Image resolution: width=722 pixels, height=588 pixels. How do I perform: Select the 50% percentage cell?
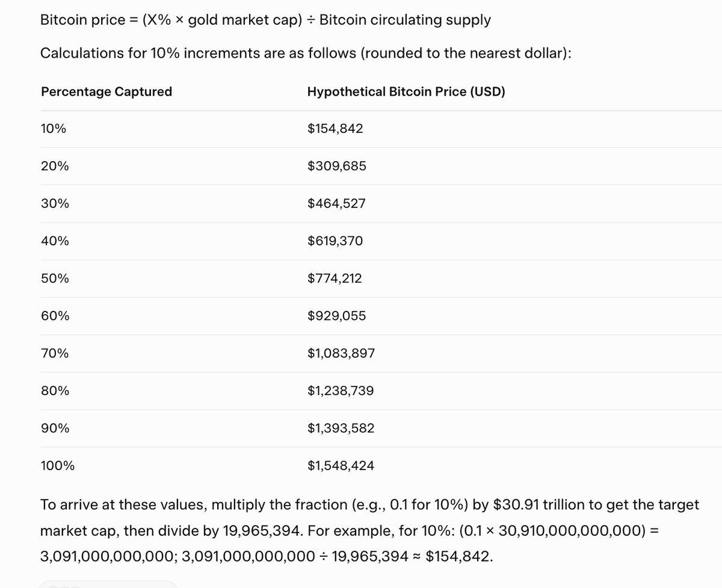(x=55, y=278)
